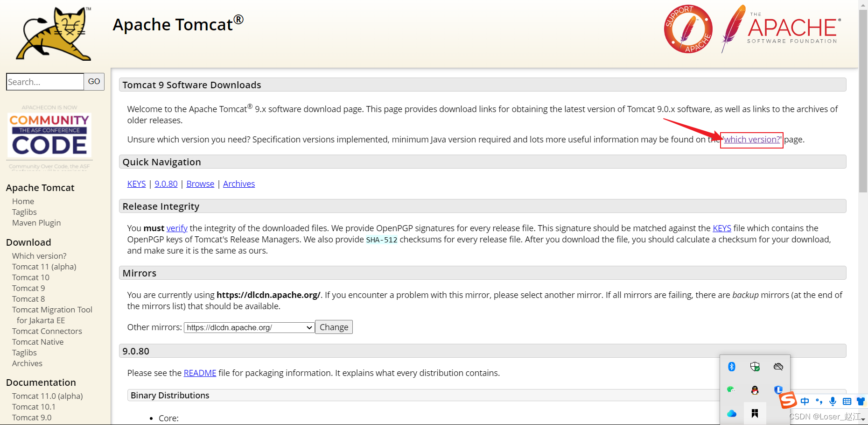Click the black bookmark tray icon
The height and width of the screenshot is (425, 868).
coord(755,413)
